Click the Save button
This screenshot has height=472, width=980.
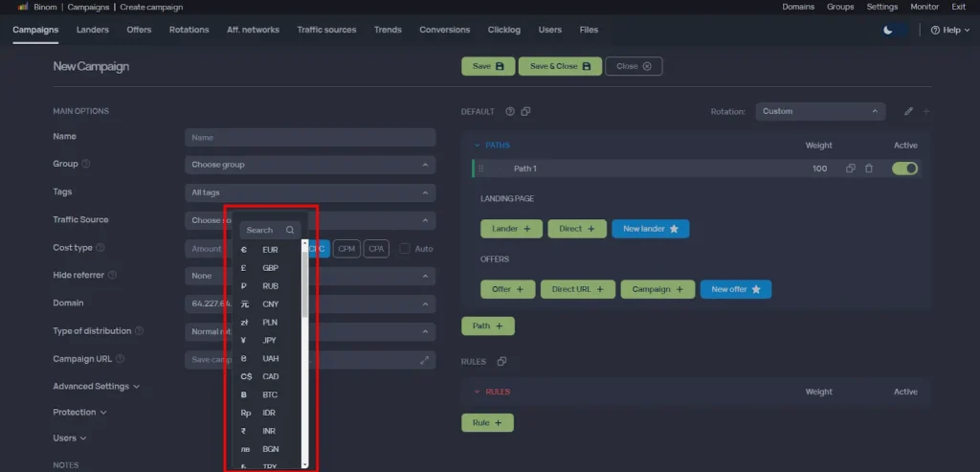(488, 66)
